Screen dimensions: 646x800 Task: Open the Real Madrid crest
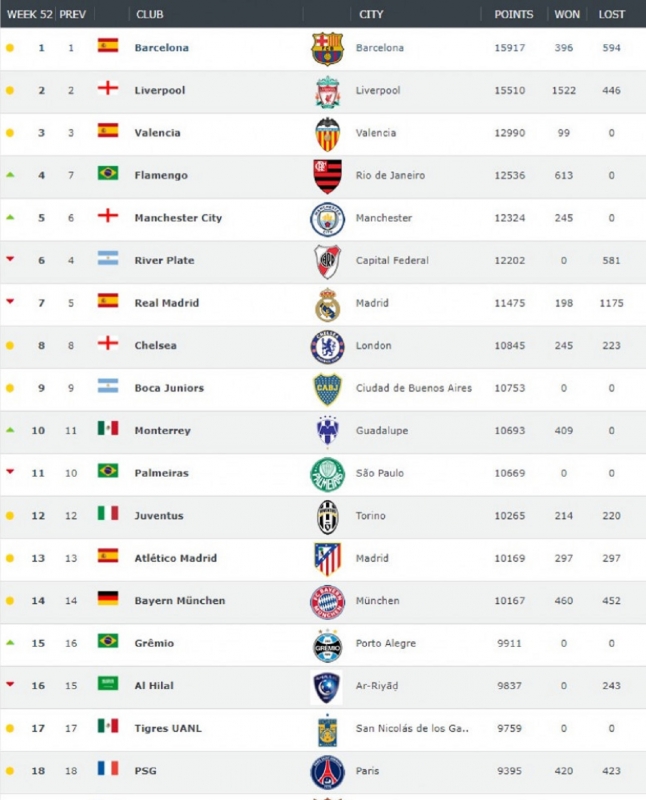point(327,305)
